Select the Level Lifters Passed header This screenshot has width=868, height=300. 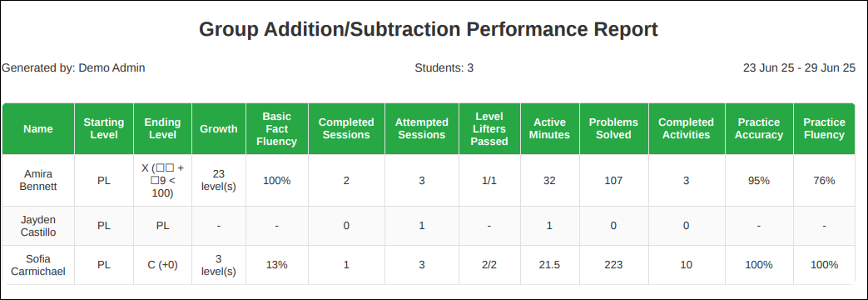489,128
